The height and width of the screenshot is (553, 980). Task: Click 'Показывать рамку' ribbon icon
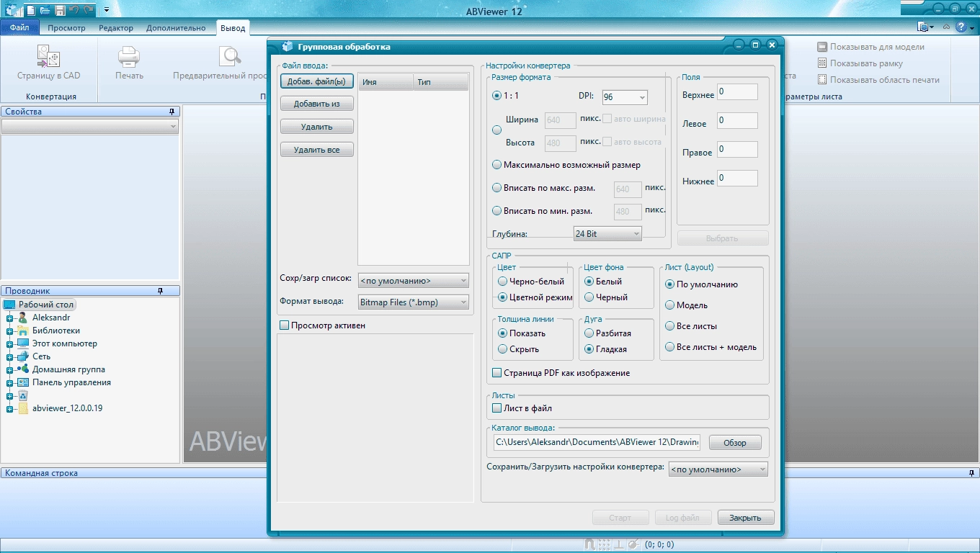click(822, 63)
